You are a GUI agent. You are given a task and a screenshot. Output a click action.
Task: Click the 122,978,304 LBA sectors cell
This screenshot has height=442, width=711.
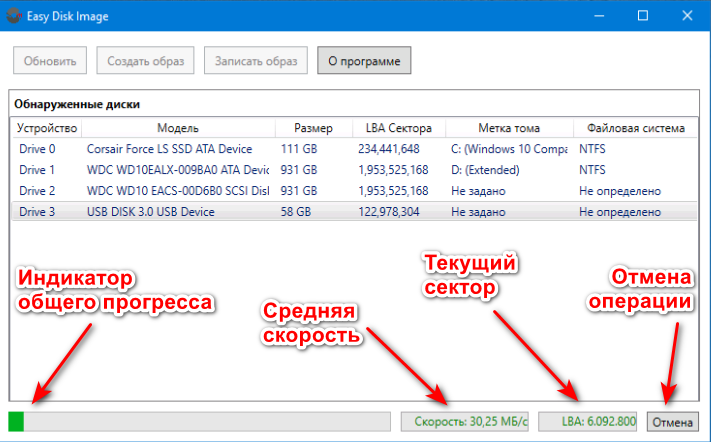click(389, 212)
